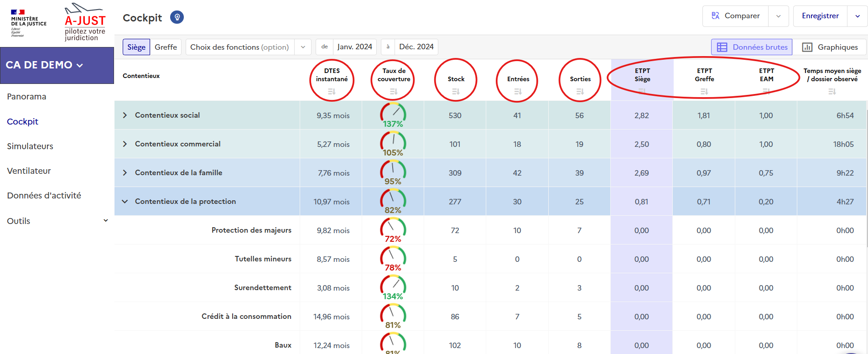Sort the table by Entrées icon
Image resolution: width=868 pixels, height=354 pixels.
pos(518,92)
